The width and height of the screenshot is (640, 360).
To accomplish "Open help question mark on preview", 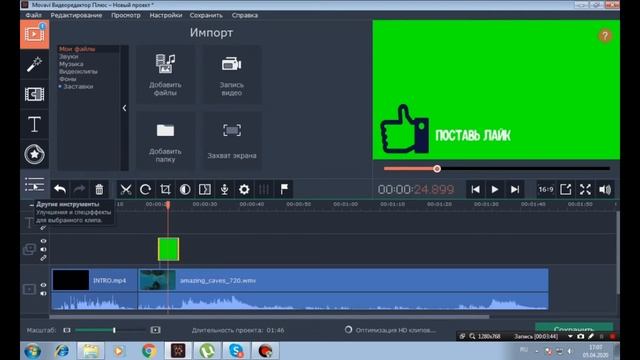I will pyautogui.click(x=605, y=36).
